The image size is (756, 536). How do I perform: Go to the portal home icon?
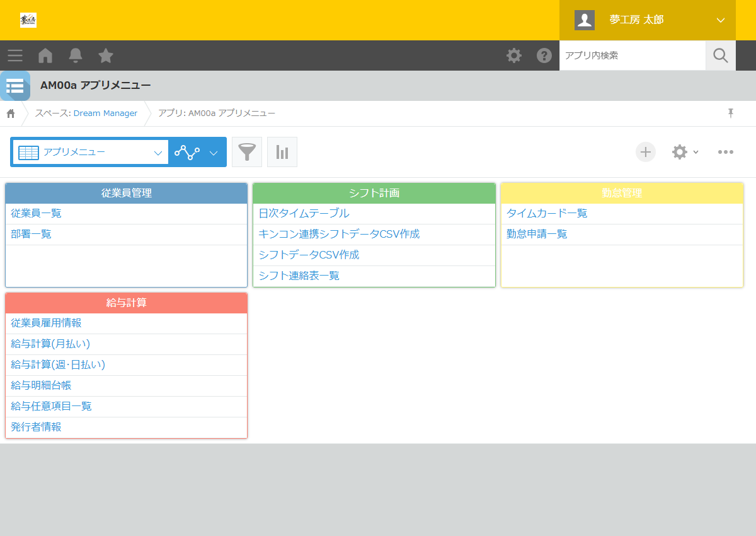point(45,55)
